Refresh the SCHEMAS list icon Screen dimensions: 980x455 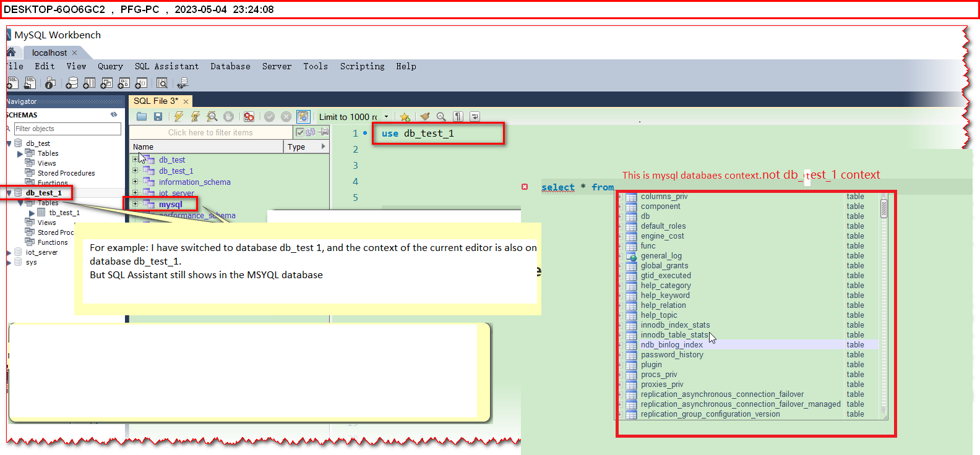(x=114, y=114)
